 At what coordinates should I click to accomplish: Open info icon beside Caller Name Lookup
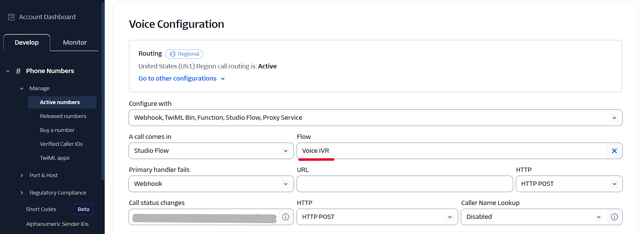click(x=614, y=217)
